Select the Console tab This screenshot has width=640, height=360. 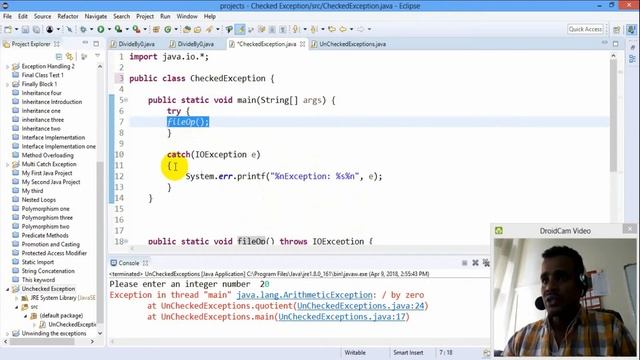point(129,263)
